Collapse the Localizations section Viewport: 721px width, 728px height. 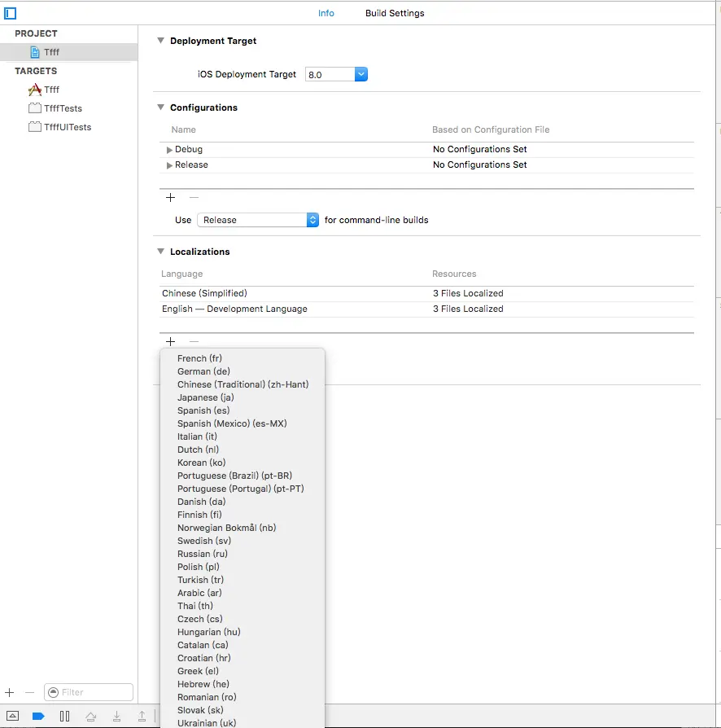pos(160,251)
